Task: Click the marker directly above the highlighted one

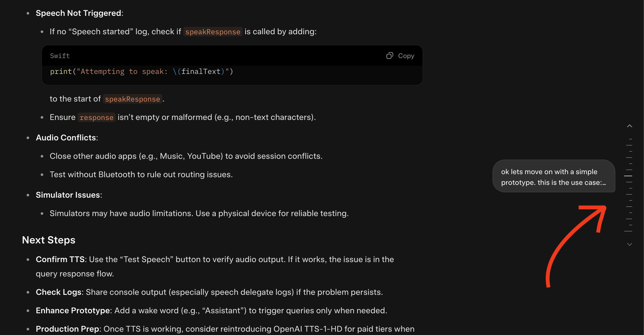Action: pos(629,170)
